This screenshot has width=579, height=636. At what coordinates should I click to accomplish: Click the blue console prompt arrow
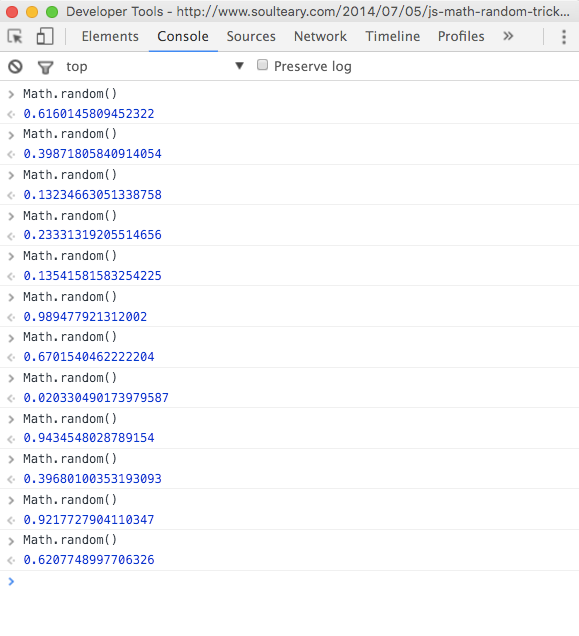click(x=11, y=581)
